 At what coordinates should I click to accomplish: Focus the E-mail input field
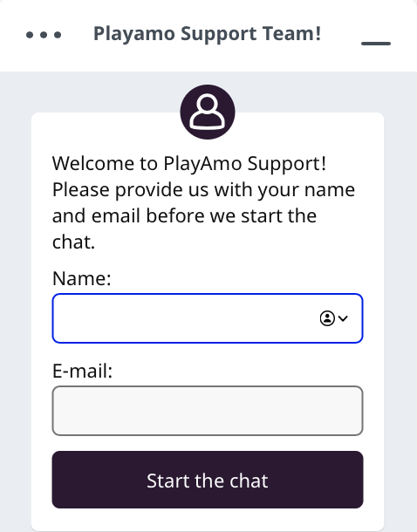(208, 411)
